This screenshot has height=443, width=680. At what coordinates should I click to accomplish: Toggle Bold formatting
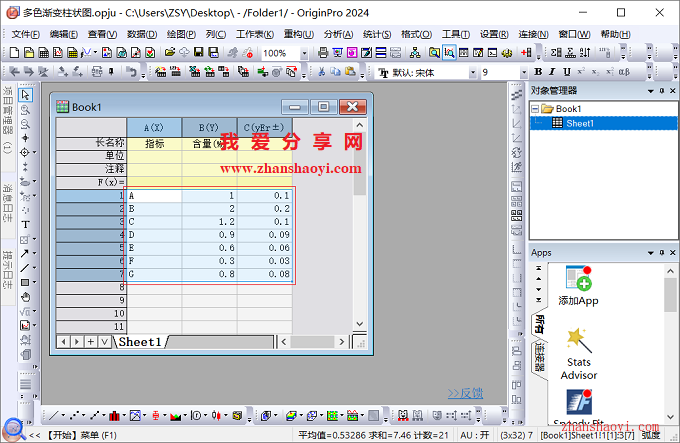click(x=538, y=72)
